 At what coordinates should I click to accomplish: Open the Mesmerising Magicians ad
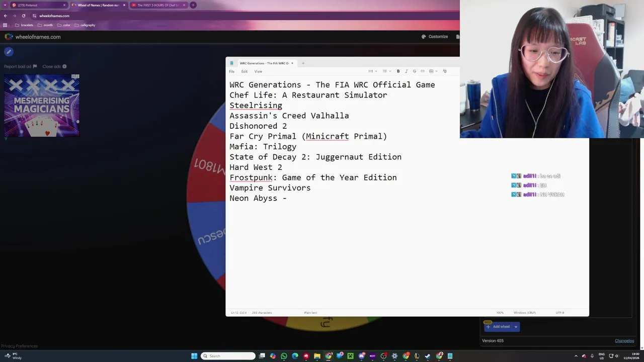[x=42, y=106]
